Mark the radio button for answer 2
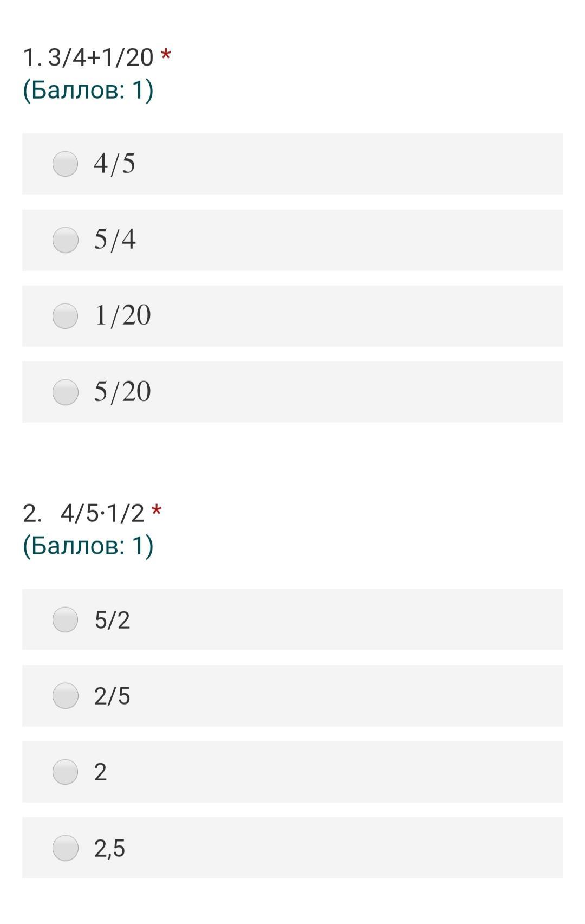The image size is (585, 924). tap(65, 772)
